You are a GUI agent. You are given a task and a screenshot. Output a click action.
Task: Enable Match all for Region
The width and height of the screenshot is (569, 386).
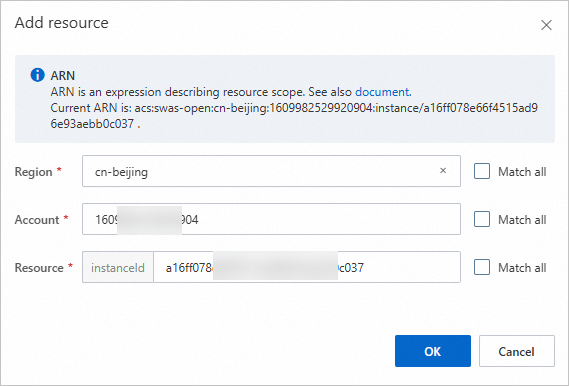(x=482, y=171)
